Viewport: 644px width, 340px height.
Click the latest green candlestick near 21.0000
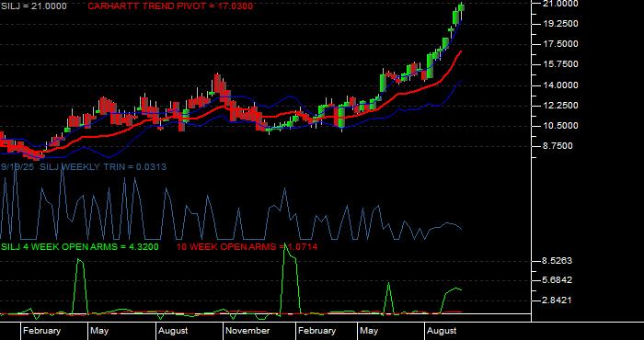[461, 7]
